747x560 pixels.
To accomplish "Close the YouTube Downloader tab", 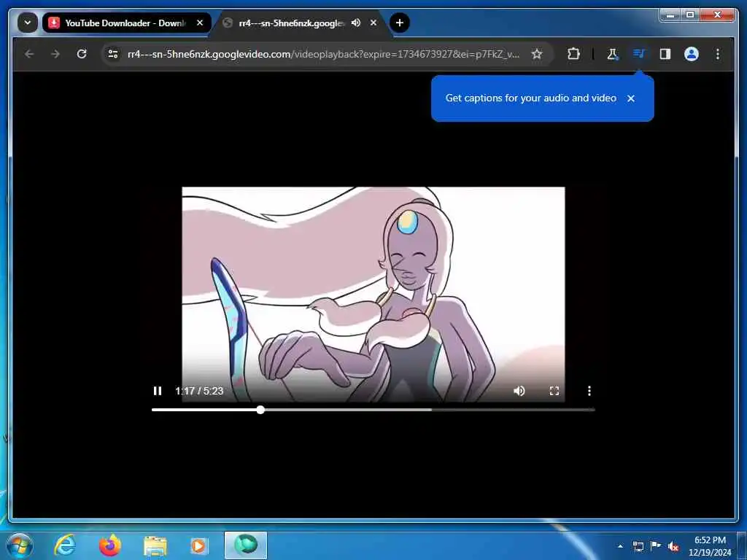I will [200, 23].
